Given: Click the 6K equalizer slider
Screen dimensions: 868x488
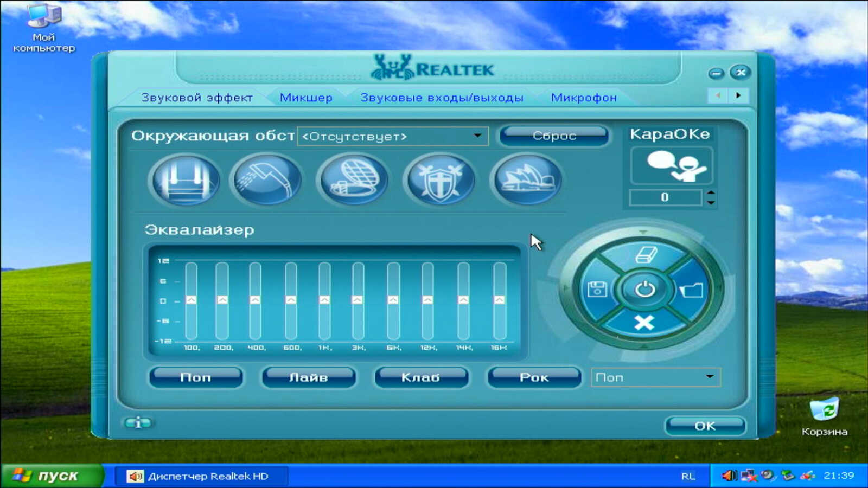Looking at the screenshot, I should [x=393, y=300].
